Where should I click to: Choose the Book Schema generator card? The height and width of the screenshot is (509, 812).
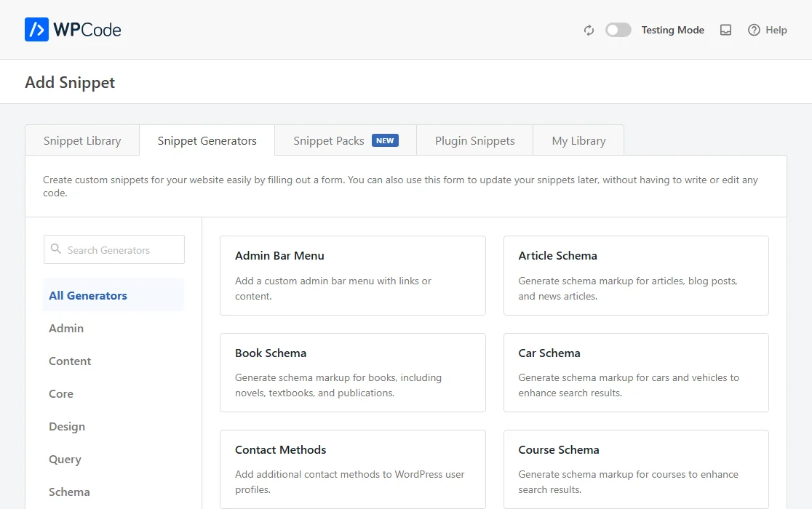(x=353, y=372)
